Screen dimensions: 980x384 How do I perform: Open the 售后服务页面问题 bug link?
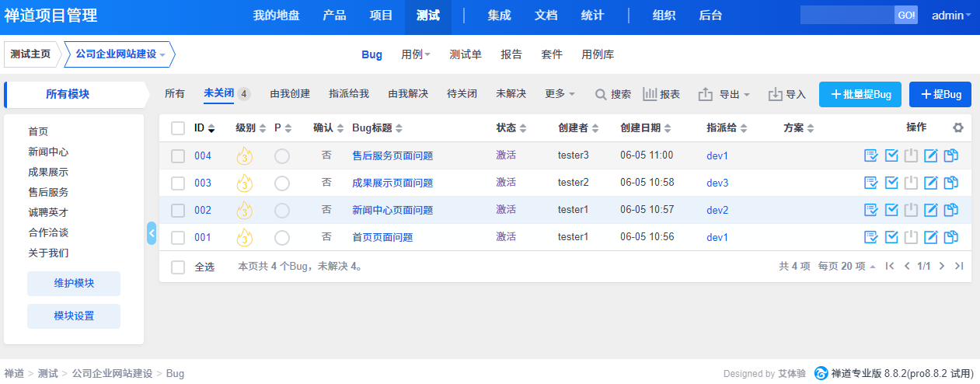tap(392, 155)
